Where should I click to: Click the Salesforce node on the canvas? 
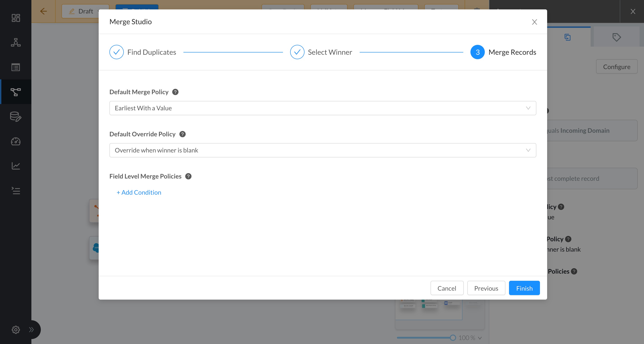point(94,248)
